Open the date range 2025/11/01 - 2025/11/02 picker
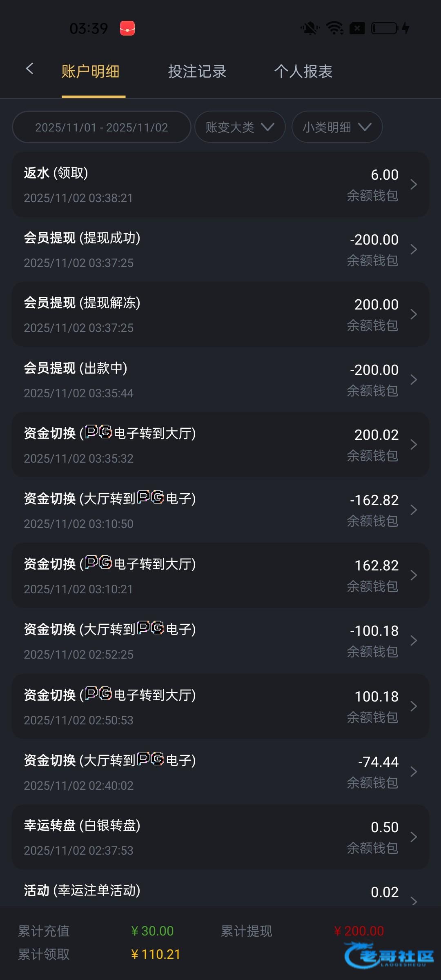The width and height of the screenshot is (441, 980). coord(102,127)
